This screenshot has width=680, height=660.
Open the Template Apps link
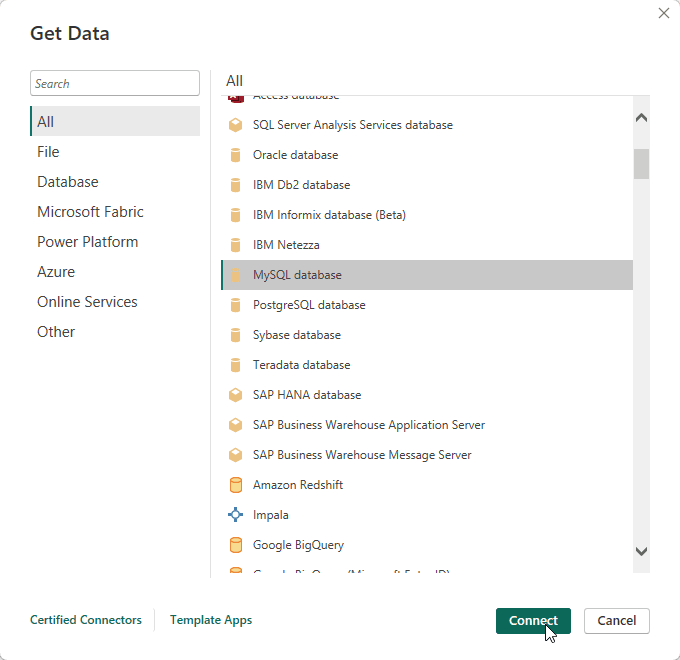point(211,620)
